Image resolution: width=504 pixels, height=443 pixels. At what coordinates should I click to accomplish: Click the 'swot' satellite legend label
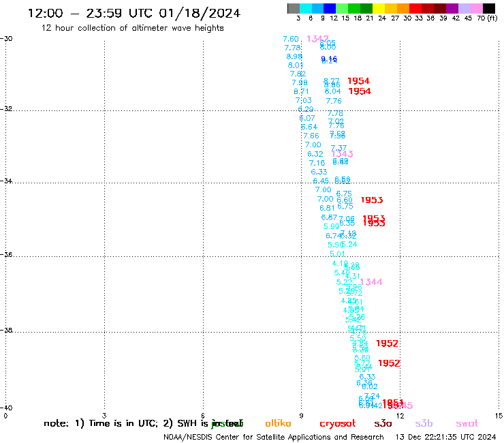click(x=467, y=424)
